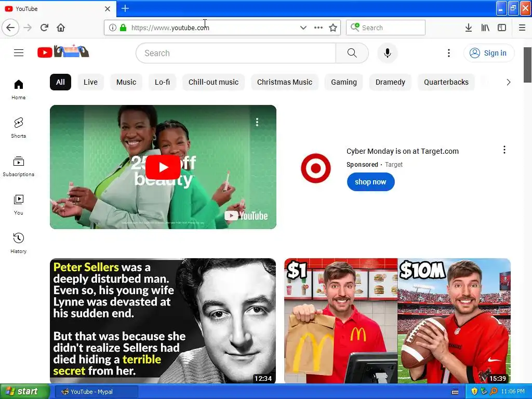Viewport: 532px width, 399px height.
Task: Show more category chips with right chevron
Action: click(x=508, y=82)
